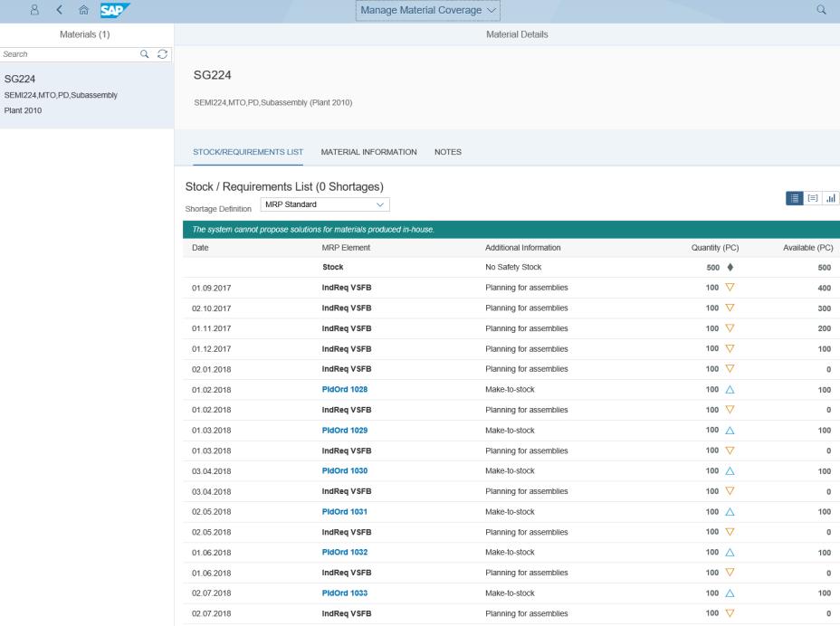840x626 pixels.
Task: Click requirement triangle icon for 01.12.2017 row
Action: coord(730,348)
